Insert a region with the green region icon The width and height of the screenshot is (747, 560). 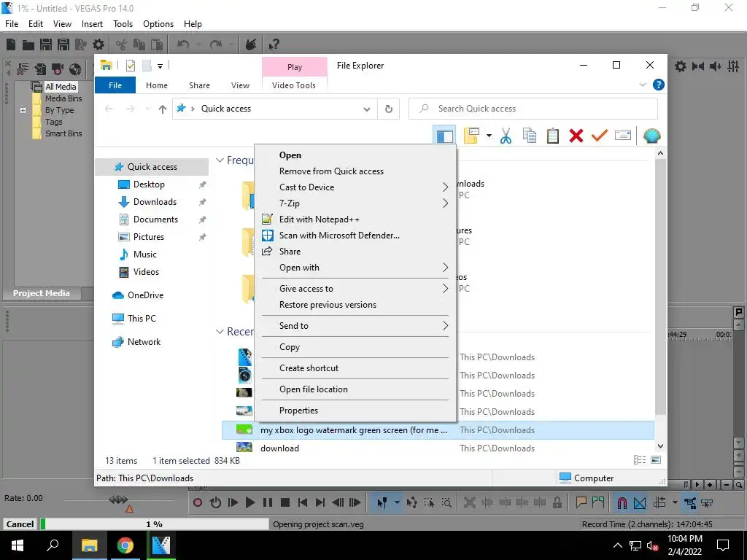(598, 502)
